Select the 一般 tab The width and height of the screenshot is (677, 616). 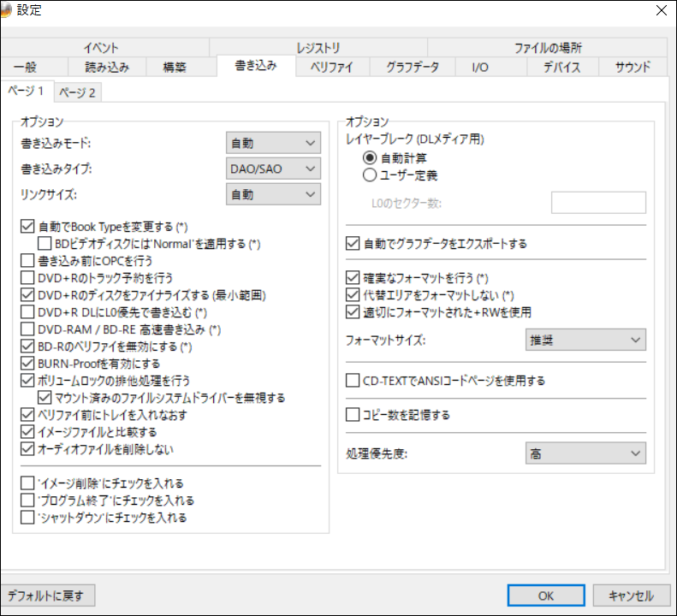(34, 67)
